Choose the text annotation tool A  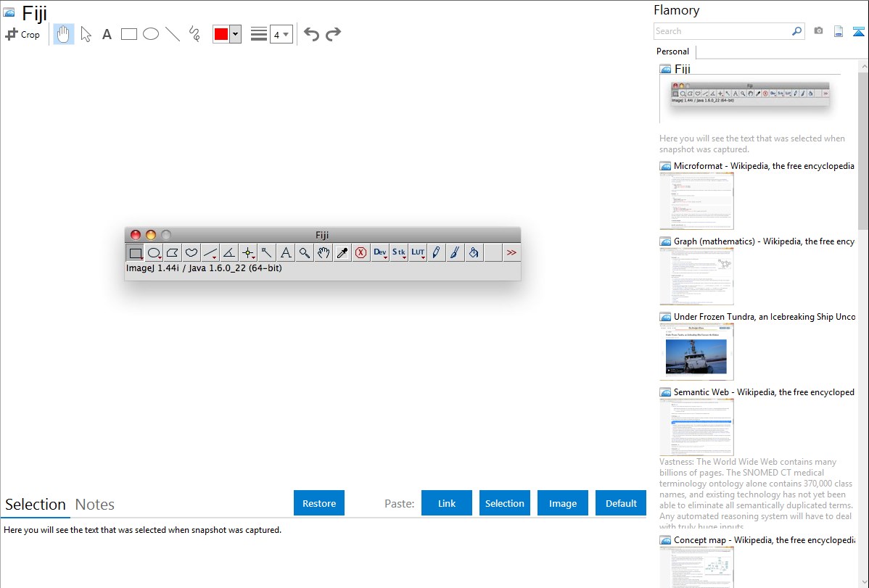[x=107, y=34]
